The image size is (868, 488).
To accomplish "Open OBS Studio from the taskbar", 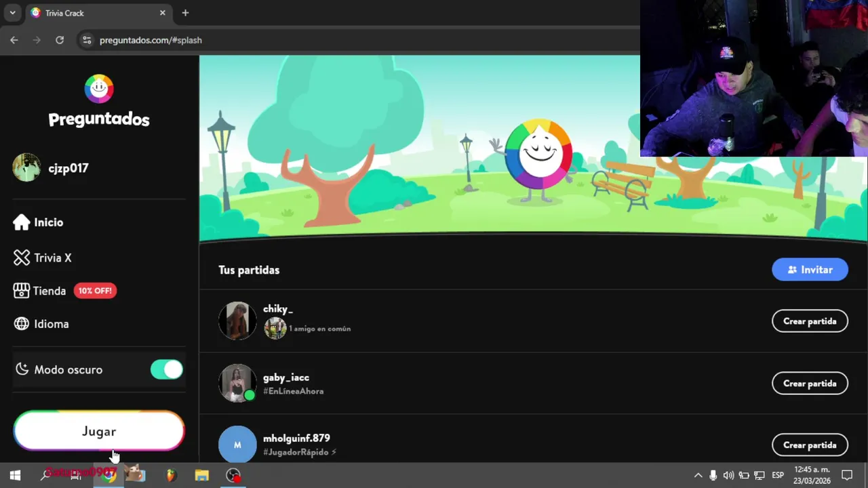I will click(x=233, y=475).
